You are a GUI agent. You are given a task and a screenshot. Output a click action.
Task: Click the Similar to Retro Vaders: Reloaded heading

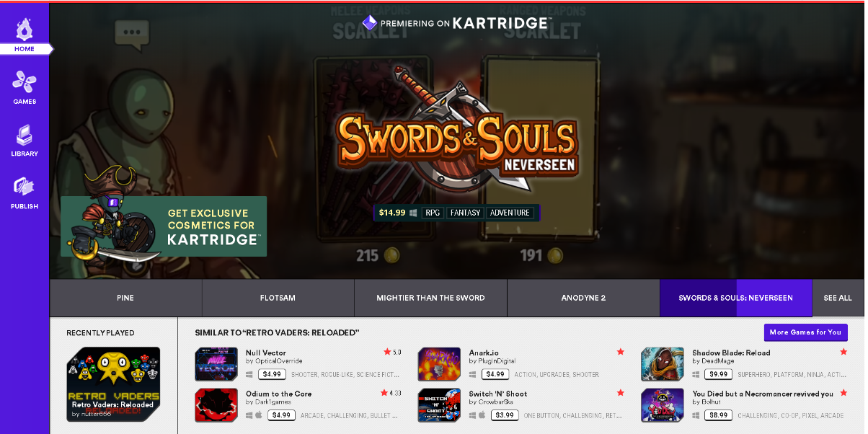click(277, 332)
